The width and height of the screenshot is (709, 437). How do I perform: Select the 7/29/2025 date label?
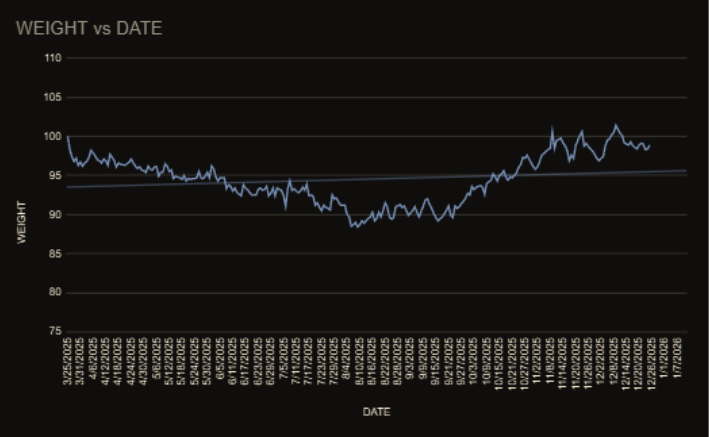point(334,361)
